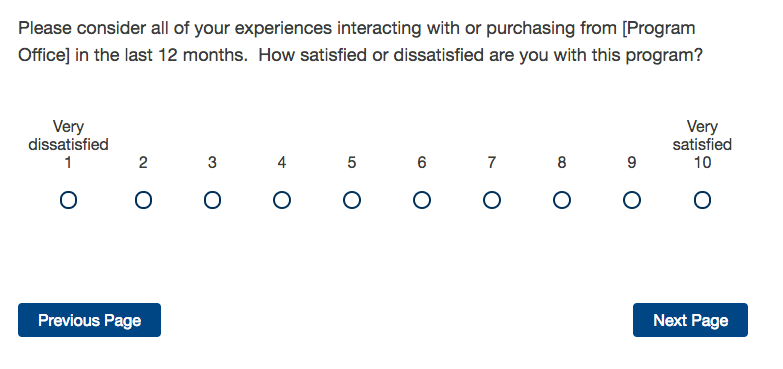
Task: Select rating 4 radio option
Action: pos(282,201)
